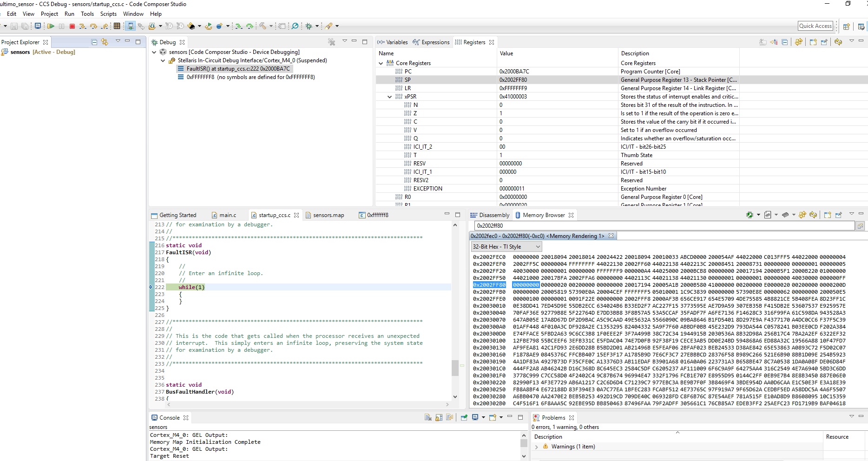
Task: Click Load Program toolbar icon
Action: tap(152, 26)
